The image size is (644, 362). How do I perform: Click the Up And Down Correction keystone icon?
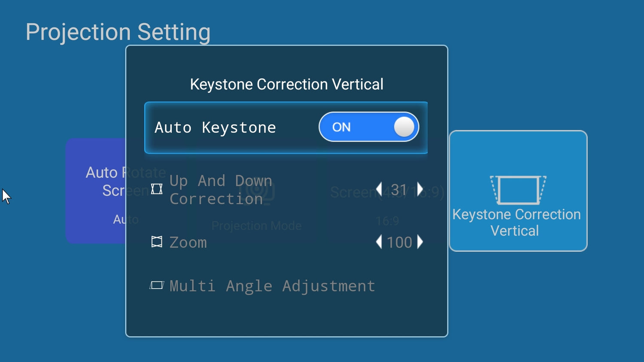(157, 189)
